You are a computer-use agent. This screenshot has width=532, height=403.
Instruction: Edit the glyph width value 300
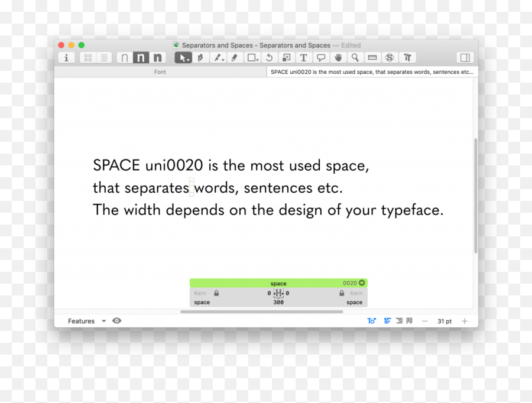coord(278,303)
